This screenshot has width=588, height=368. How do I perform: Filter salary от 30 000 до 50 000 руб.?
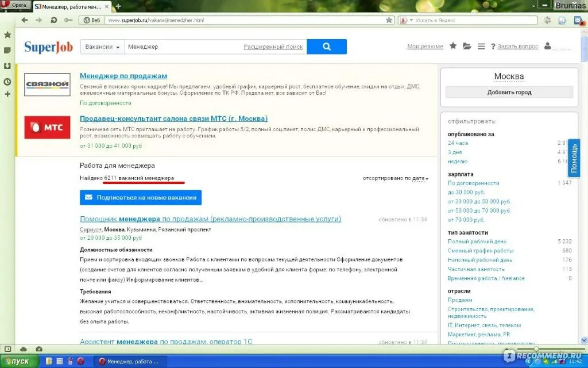pos(479,202)
